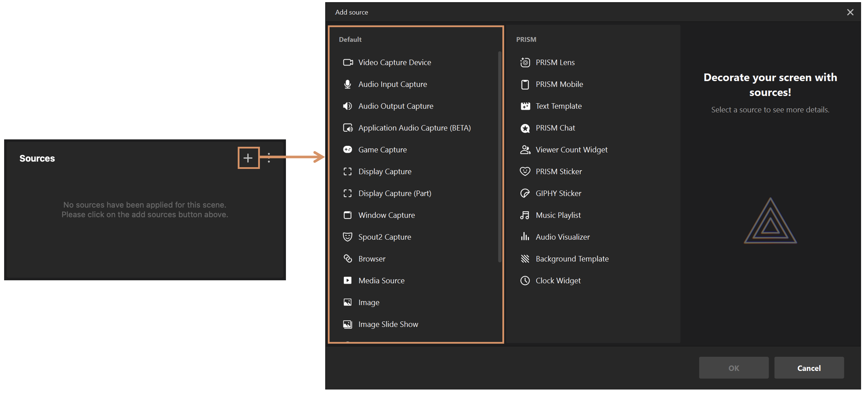Viewport: 868px width, 396px height.
Task: Click the Audio Output Capture speaker icon
Action: click(347, 106)
